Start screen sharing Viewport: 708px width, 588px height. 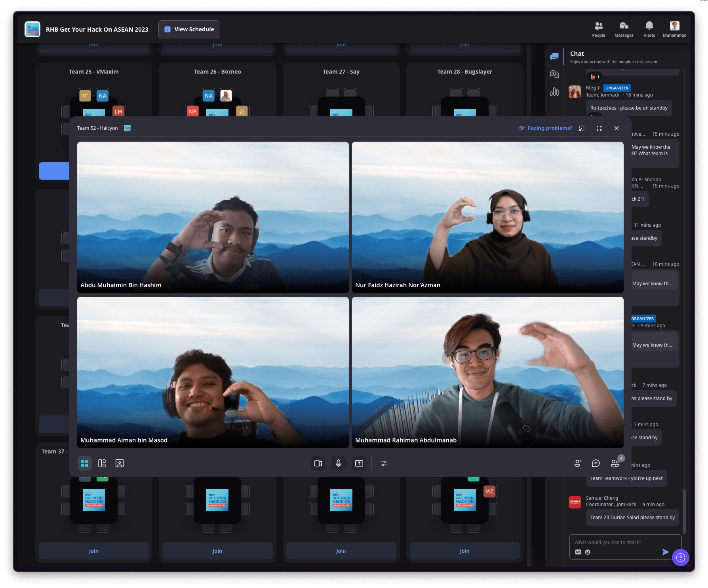click(x=359, y=463)
